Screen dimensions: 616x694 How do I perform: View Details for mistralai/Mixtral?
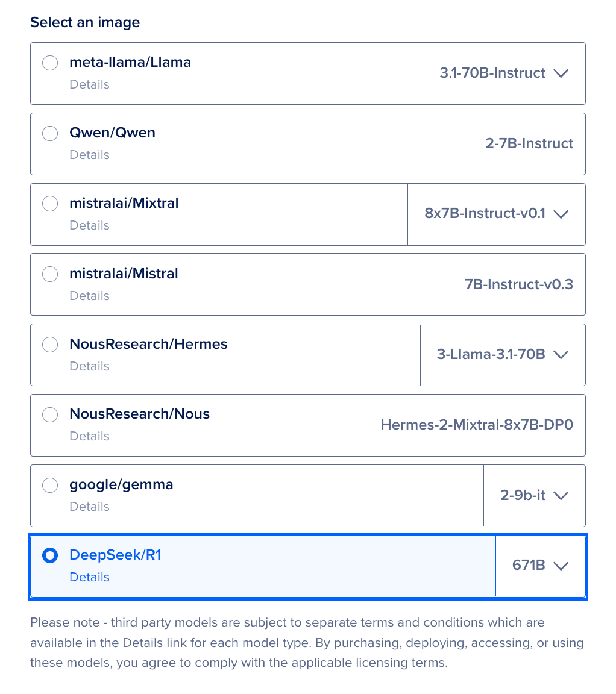point(89,225)
